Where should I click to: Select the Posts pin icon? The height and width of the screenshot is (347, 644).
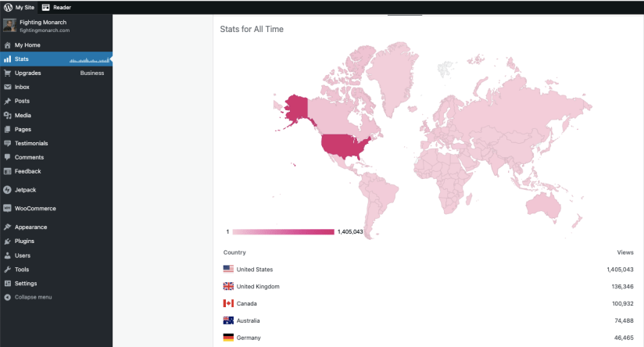(x=7, y=101)
